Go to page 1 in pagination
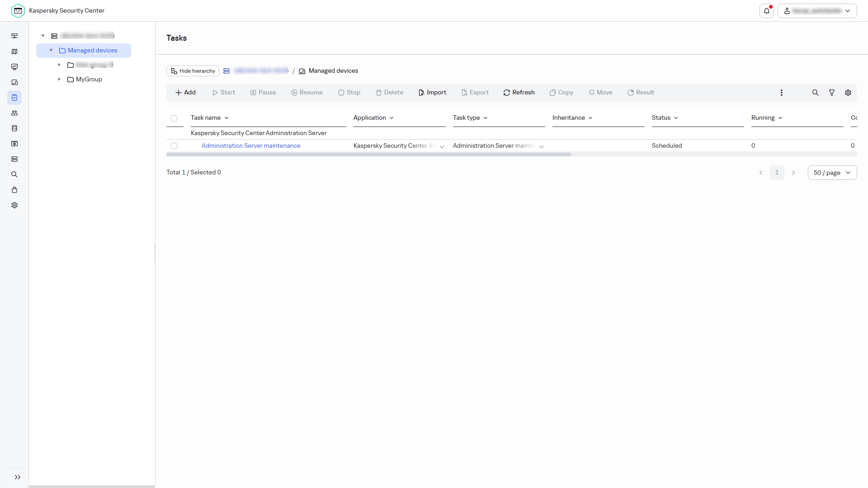 pos(777,173)
